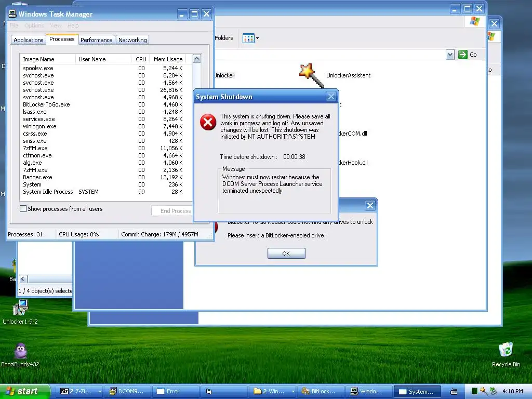This screenshot has height=399, width=532.
Task: Click scroll up arrow in process list
Action: pos(197,59)
